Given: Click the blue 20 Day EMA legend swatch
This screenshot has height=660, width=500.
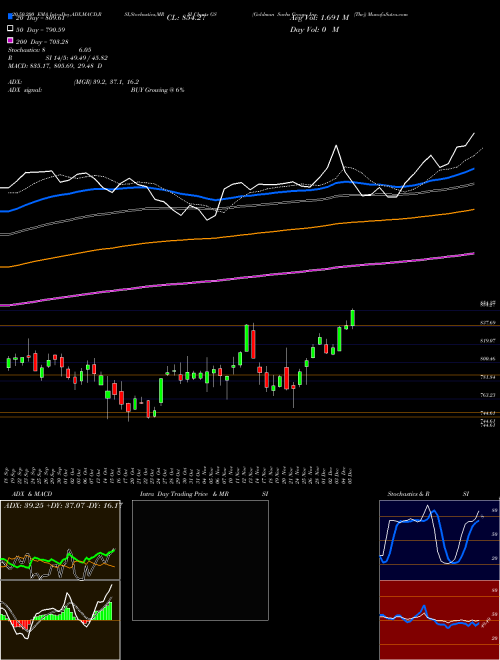Looking at the screenshot, I should point(10,17).
